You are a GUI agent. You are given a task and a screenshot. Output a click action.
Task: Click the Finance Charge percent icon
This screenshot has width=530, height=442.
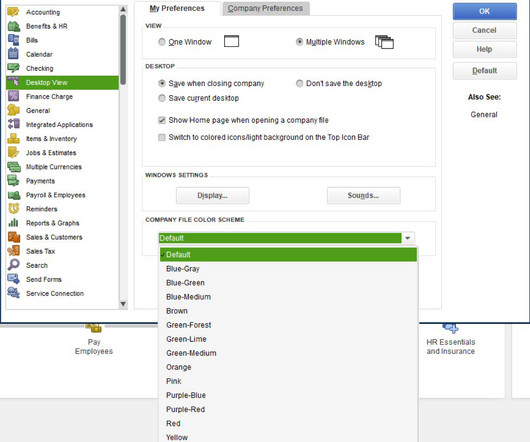pos(13,96)
